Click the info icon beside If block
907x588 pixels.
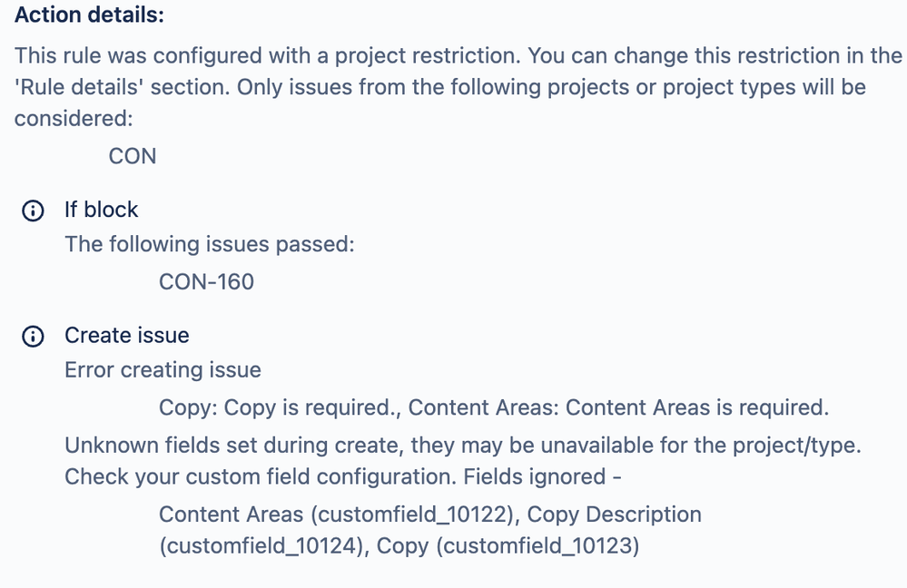[33, 211]
